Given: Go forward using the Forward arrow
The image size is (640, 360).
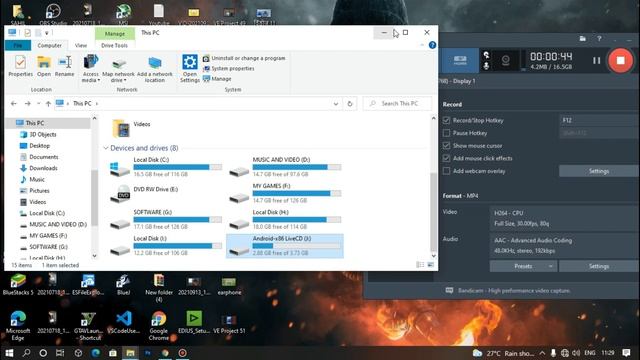Looking at the screenshot, I should [27, 104].
